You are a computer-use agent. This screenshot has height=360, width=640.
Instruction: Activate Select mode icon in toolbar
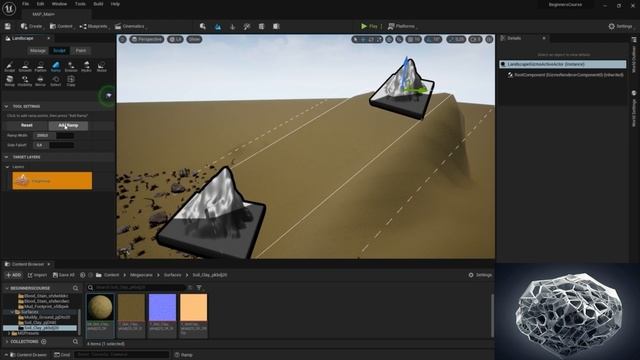[203, 26]
